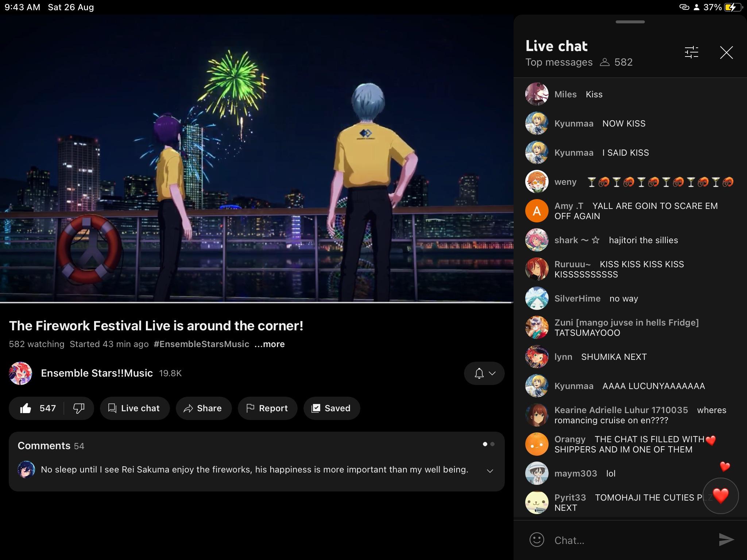Open live chat filter settings icon
This screenshot has width=747, height=560.
[691, 52]
